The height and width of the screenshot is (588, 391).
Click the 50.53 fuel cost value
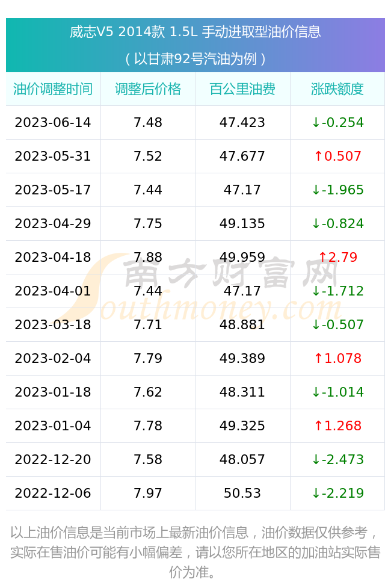242,494
